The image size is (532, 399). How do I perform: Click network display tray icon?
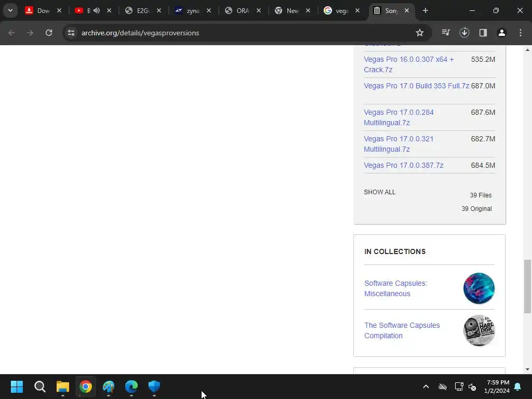(459, 387)
